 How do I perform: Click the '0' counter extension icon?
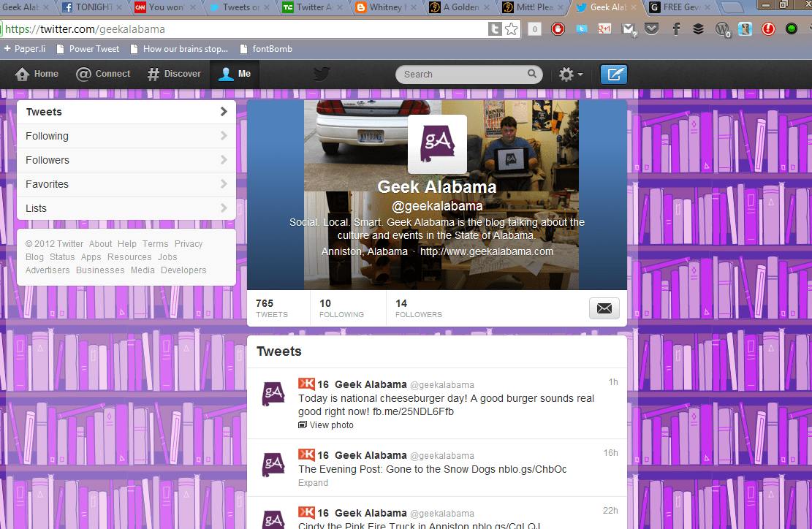534,29
